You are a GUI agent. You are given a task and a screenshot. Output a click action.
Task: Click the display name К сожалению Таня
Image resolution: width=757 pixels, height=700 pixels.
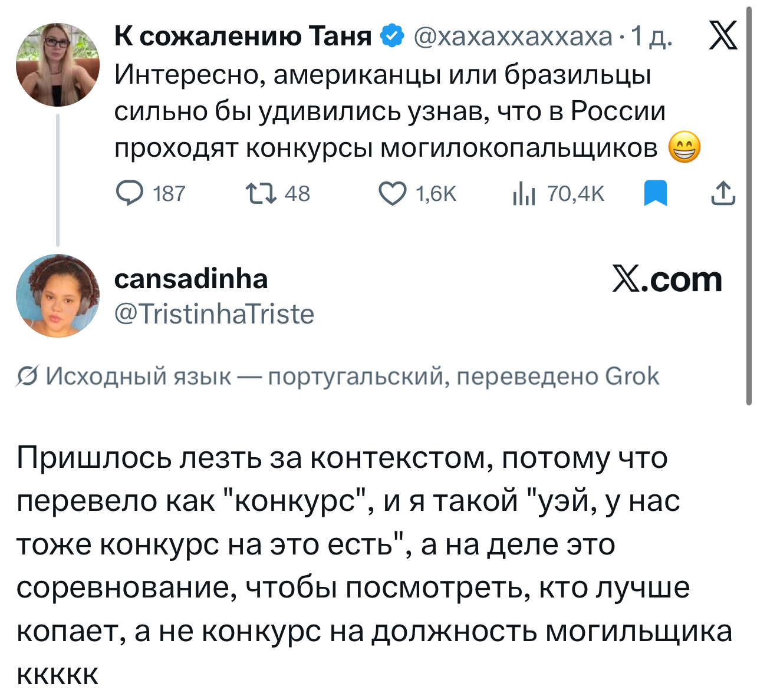point(243,37)
